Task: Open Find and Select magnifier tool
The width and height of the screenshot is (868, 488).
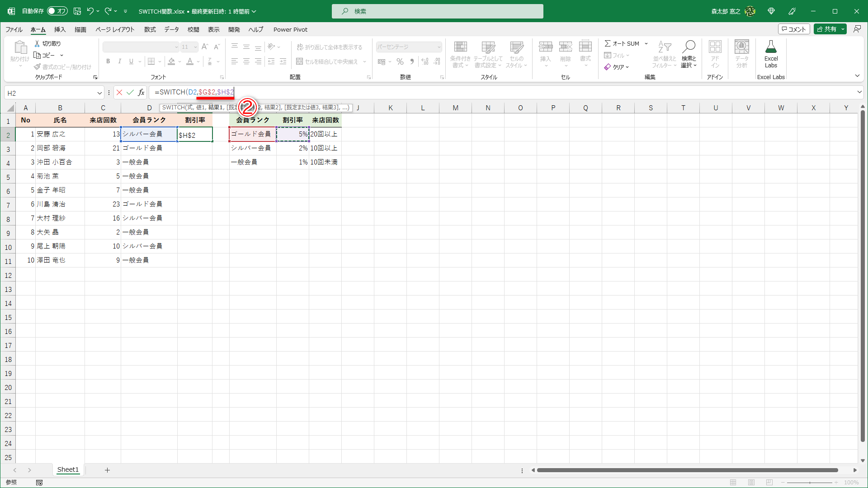Action: (689, 47)
